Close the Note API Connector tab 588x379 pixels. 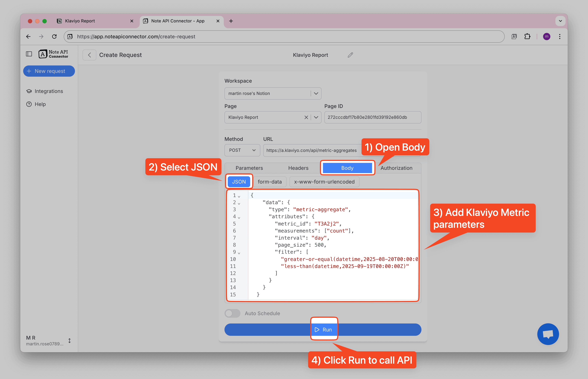tap(218, 21)
